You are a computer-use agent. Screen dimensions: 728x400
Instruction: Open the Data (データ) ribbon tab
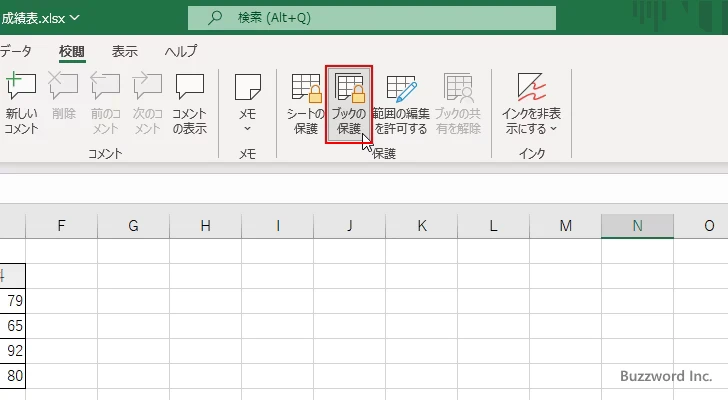[x=16, y=51]
